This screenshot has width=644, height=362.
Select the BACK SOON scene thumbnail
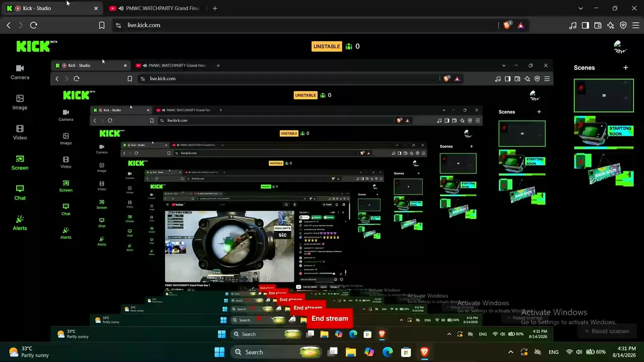click(604, 170)
